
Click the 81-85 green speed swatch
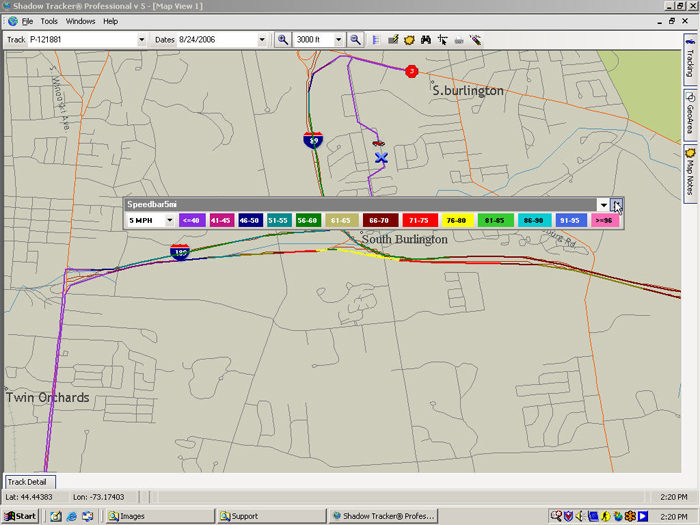click(496, 220)
